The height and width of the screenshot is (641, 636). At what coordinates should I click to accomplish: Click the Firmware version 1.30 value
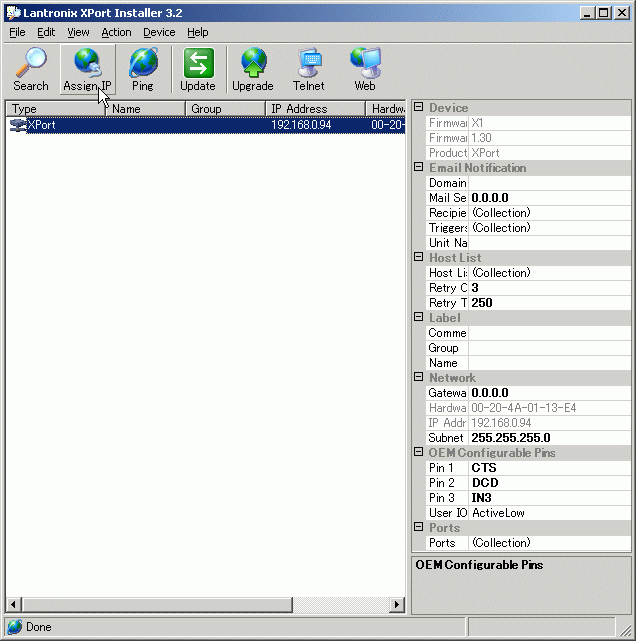click(x=549, y=138)
